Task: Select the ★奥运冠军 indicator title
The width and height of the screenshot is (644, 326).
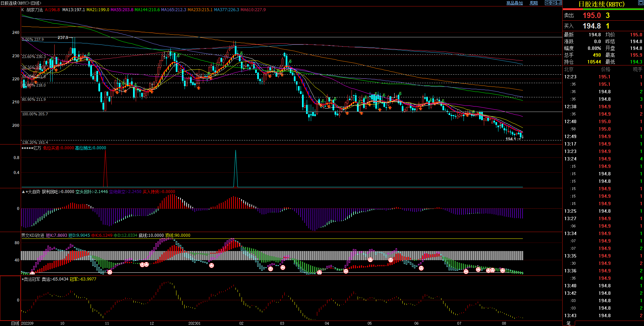Action: (x=31, y=279)
